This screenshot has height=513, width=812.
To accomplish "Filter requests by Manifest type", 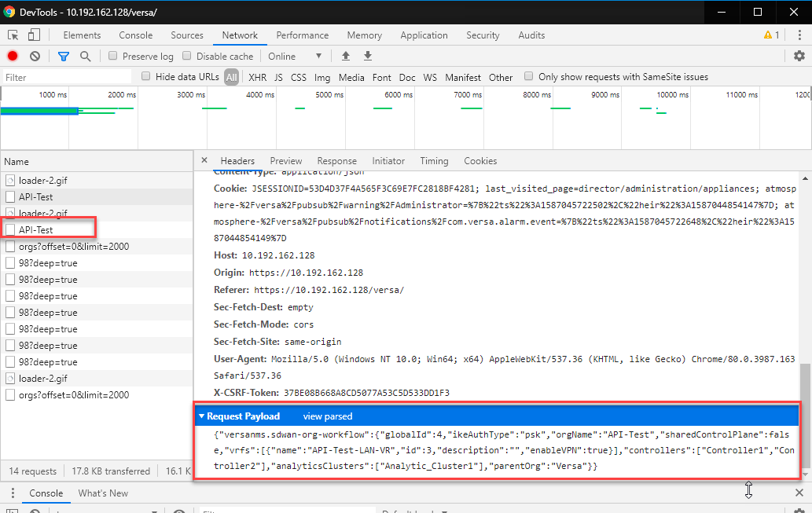I will point(463,78).
